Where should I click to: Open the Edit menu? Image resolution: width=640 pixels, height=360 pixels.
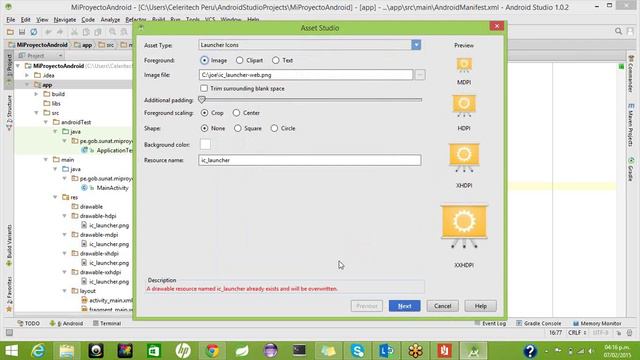[x=26, y=20]
